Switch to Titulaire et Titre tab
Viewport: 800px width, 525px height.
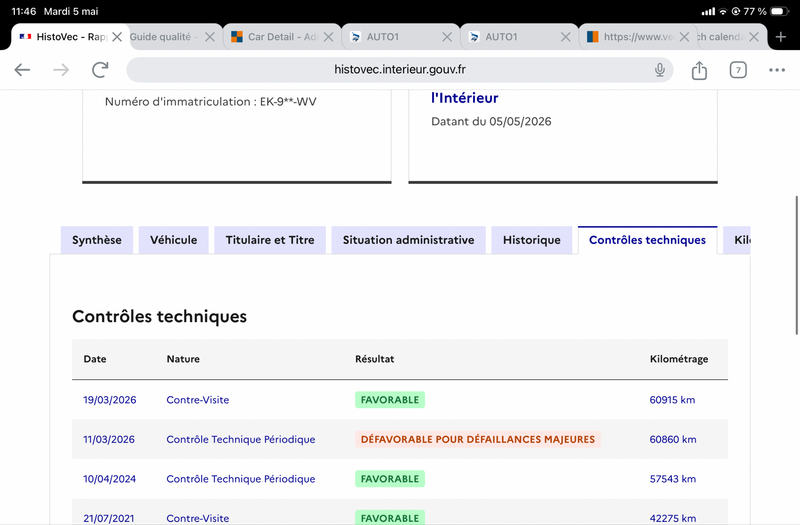[x=270, y=240]
